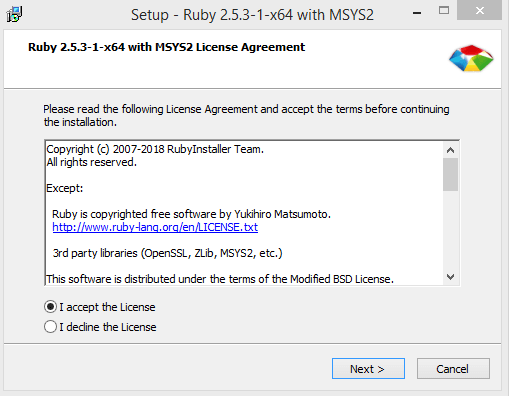The height and width of the screenshot is (396, 510).
Task: Click the "Except:" line in license
Action: (x=65, y=188)
